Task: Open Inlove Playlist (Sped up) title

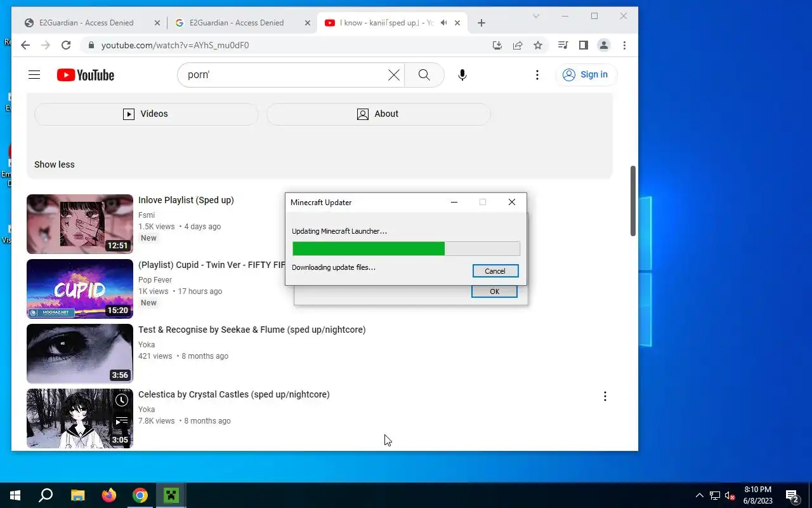Action: 186,200
